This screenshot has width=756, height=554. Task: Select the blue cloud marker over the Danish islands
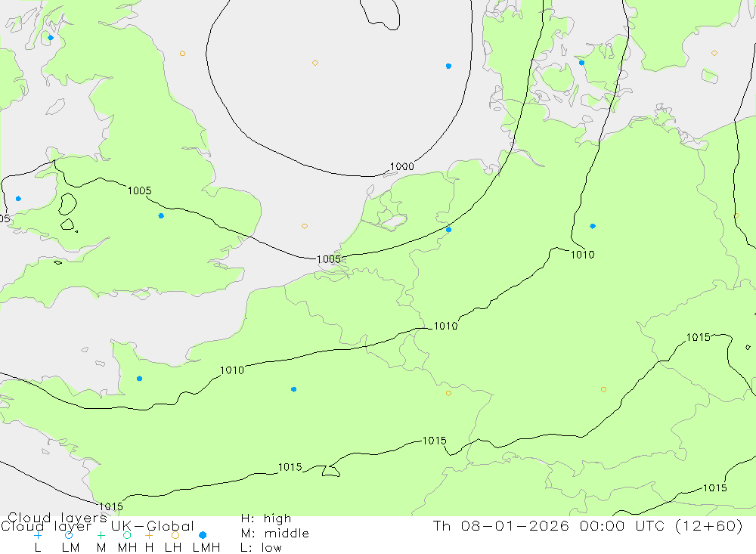pyautogui.click(x=581, y=63)
